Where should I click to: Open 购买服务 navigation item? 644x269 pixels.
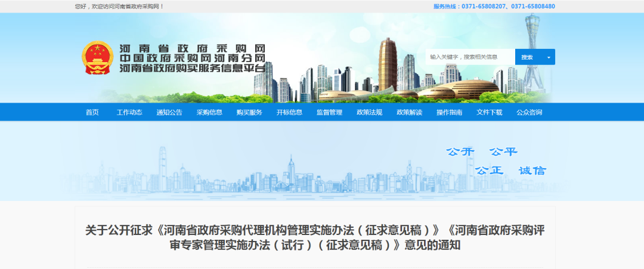249,112
